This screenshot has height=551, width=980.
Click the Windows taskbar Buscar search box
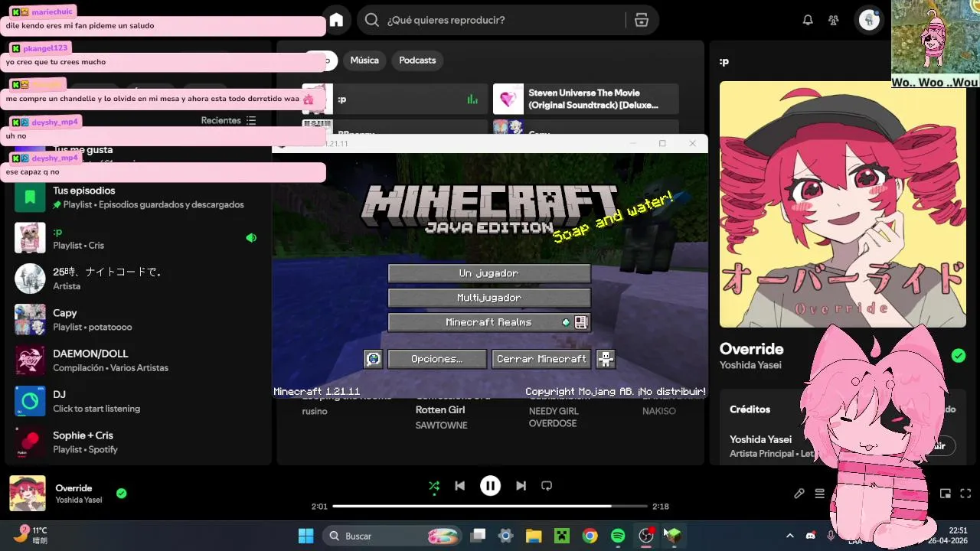(x=394, y=536)
